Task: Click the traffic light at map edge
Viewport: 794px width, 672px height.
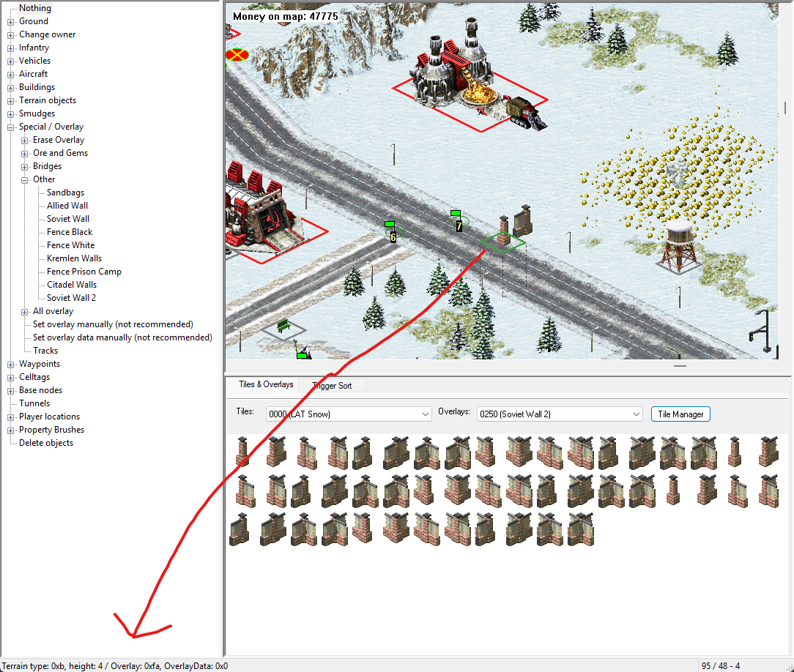Action: tap(762, 330)
